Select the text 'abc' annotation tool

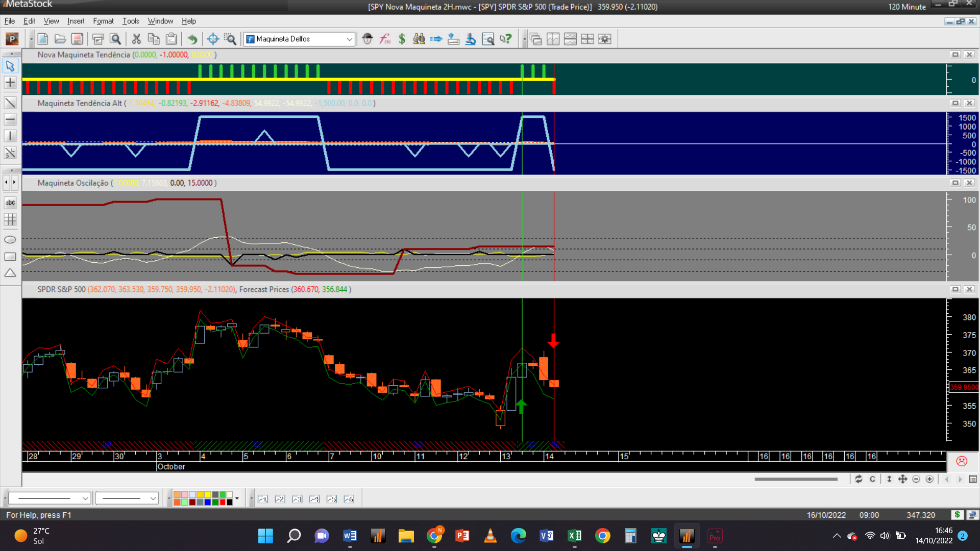(10, 203)
